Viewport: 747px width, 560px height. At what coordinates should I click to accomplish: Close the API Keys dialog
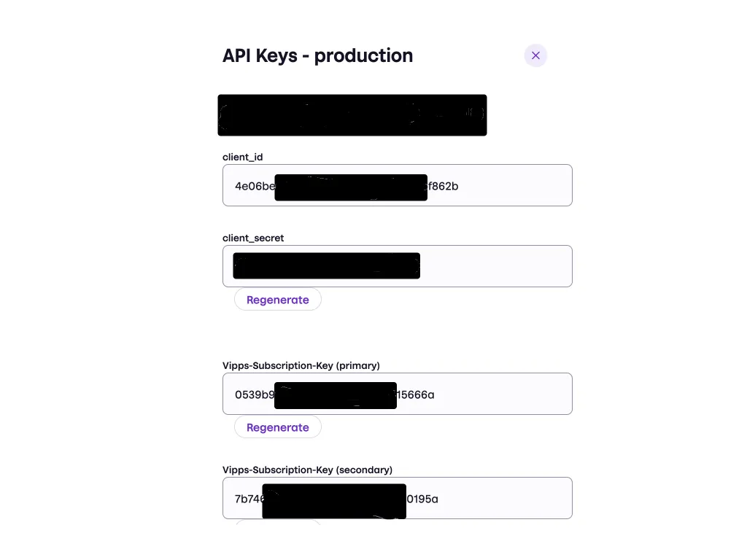535,55
